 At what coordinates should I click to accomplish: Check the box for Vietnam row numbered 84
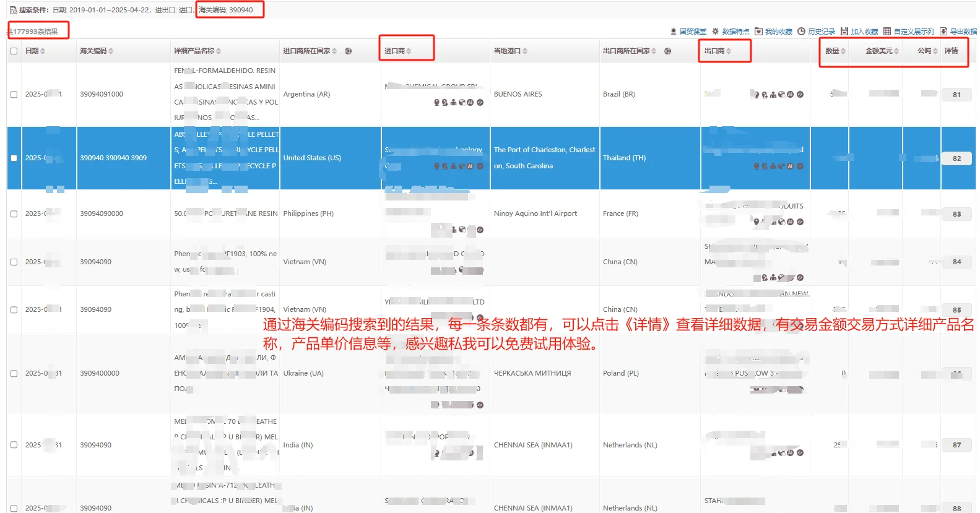coord(14,262)
